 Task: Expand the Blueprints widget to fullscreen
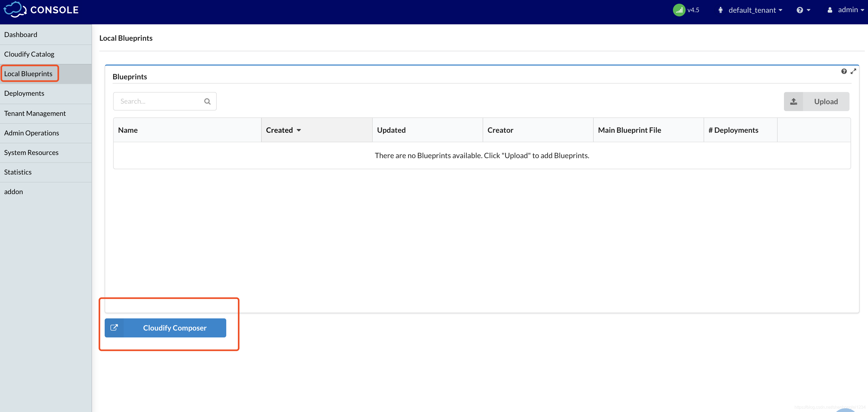click(853, 71)
